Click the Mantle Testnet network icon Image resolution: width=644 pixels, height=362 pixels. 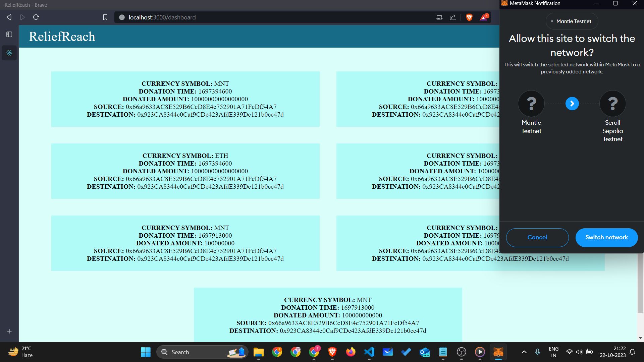(531, 103)
